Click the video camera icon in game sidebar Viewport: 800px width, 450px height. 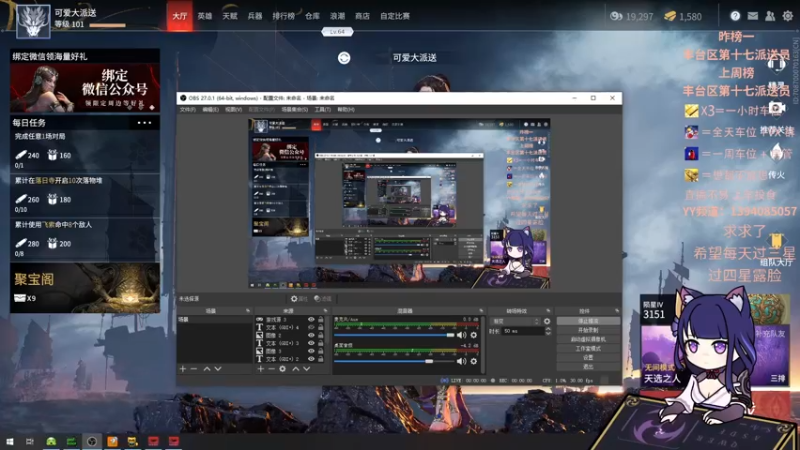tap(776, 108)
